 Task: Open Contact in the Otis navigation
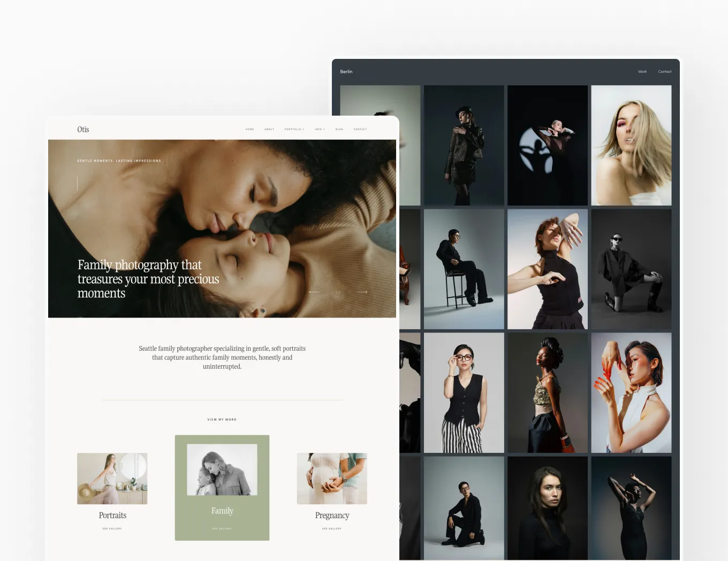tap(360, 130)
